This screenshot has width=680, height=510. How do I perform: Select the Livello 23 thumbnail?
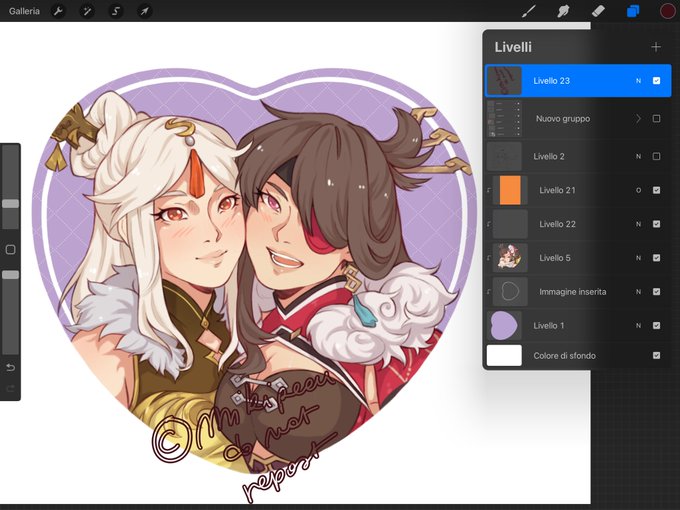504,81
